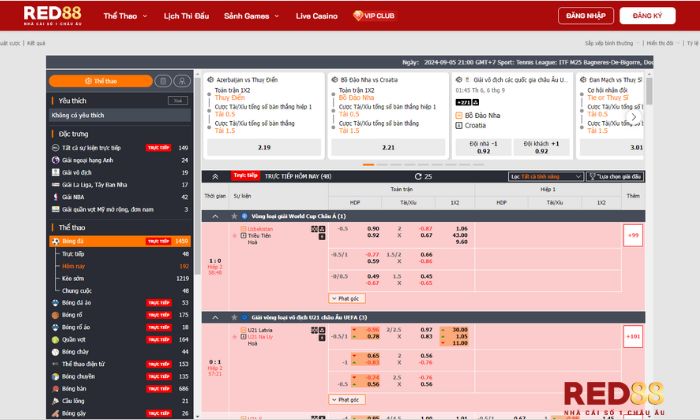Expand Phạt góc under U21 Latvia match
The height and width of the screenshot is (420, 700).
point(347,399)
